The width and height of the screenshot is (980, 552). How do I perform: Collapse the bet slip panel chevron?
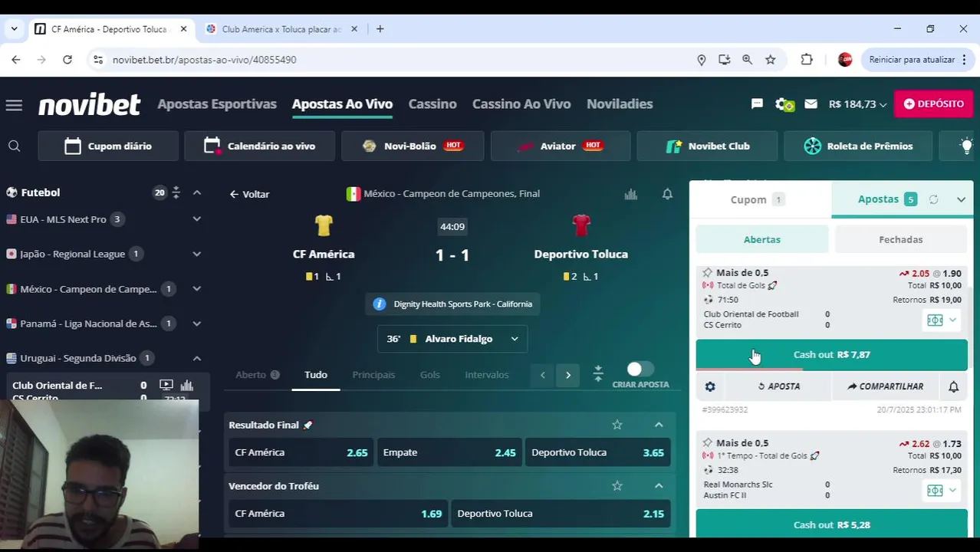pyautogui.click(x=961, y=199)
